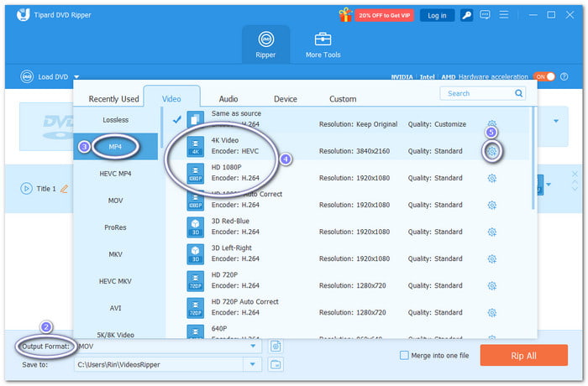The width and height of the screenshot is (588, 386).
Task: Click the search magnifier icon
Action: click(518, 93)
